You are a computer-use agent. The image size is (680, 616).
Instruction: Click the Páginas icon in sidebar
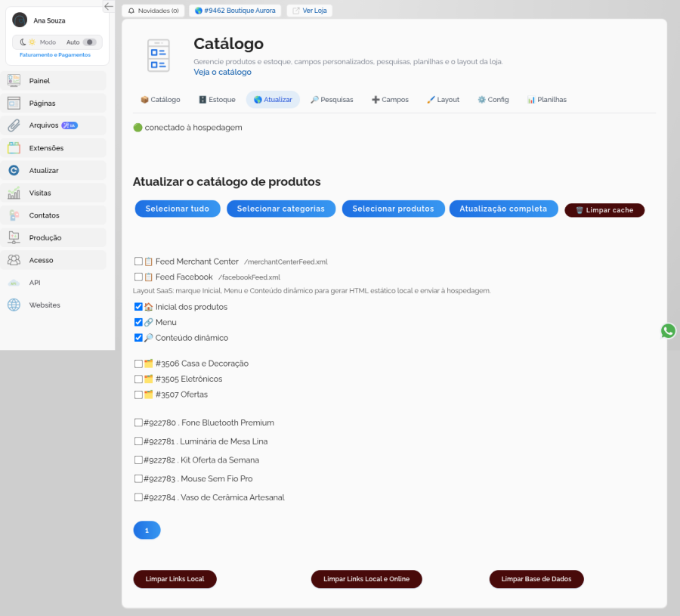pos(14,103)
